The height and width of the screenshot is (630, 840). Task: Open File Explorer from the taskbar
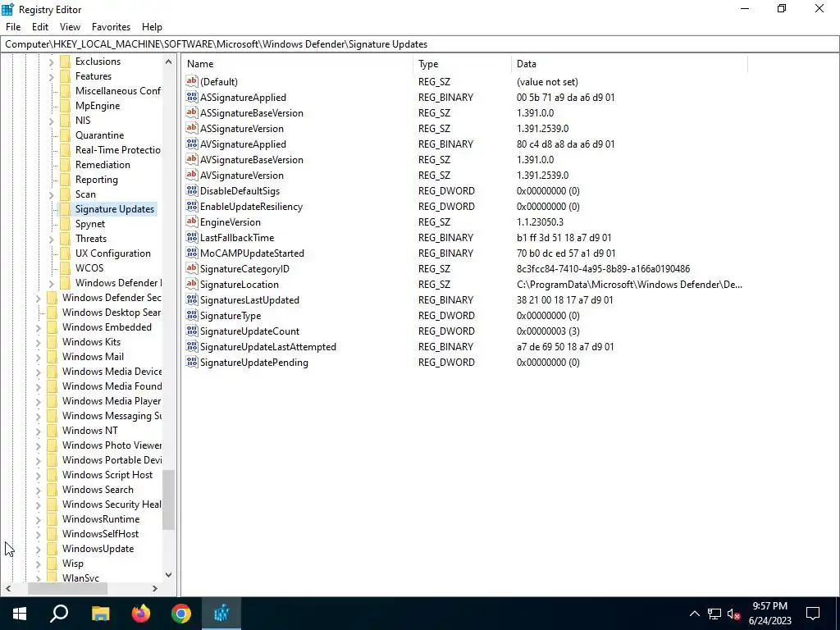pyautogui.click(x=100, y=614)
